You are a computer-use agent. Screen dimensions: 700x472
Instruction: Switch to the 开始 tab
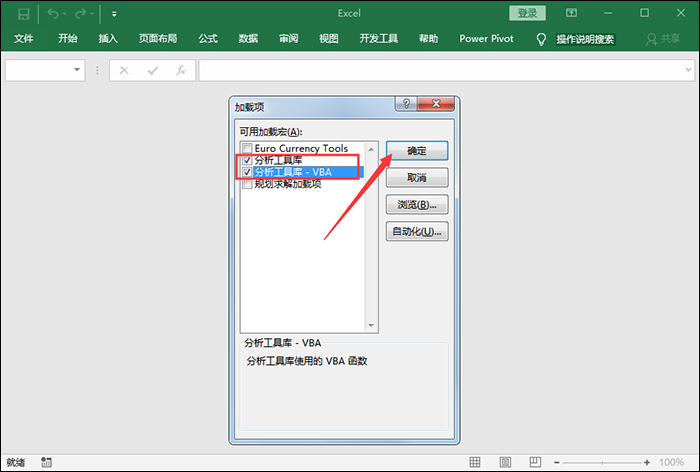[68, 39]
